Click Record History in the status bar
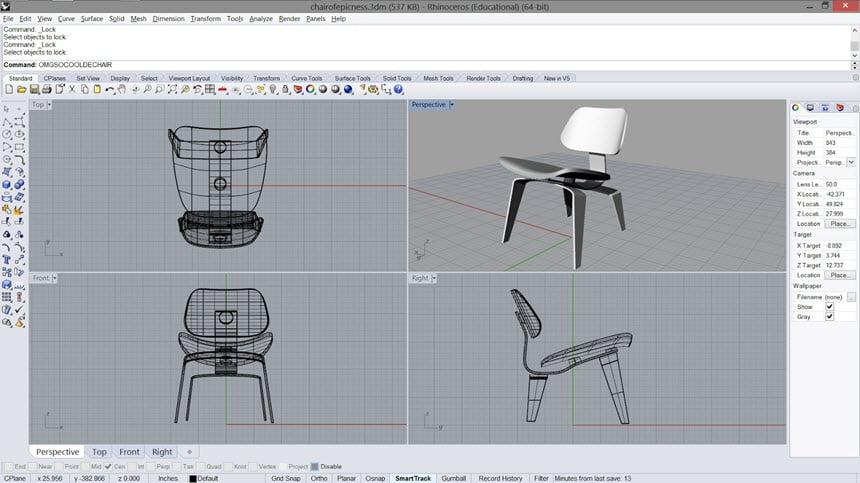860x483 pixels. [500, 479]
